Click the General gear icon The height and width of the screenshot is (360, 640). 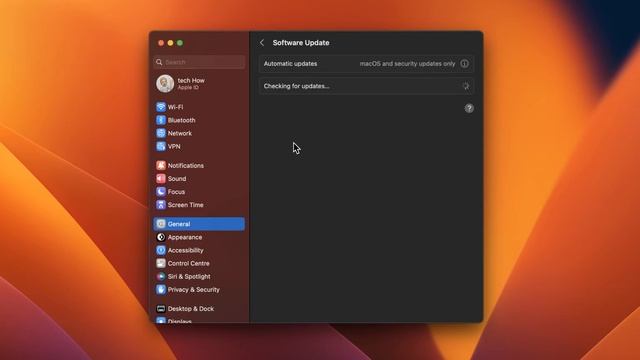click(x=161, y=224)
